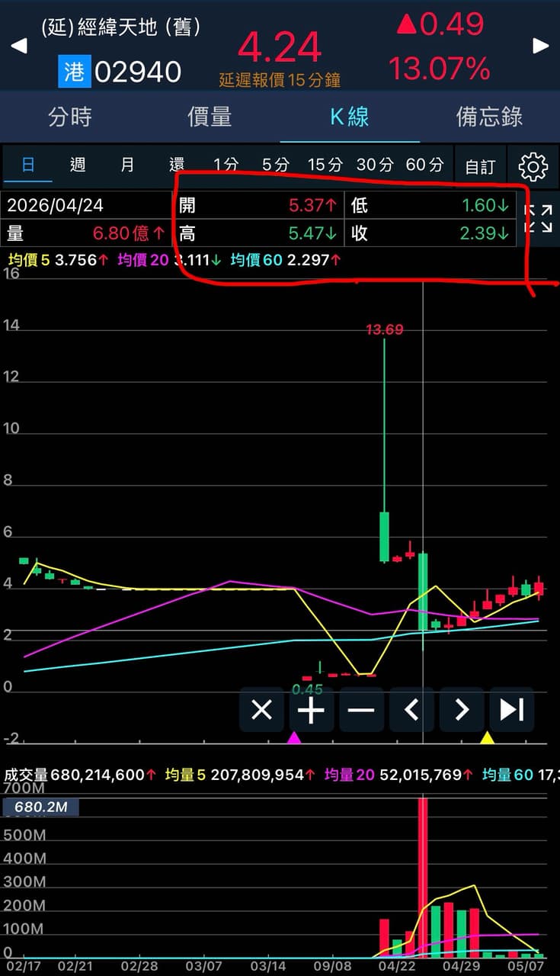560x976 pixels.
Task: Tap the date 2026/04/24
Action: click(x=56, y=206)
